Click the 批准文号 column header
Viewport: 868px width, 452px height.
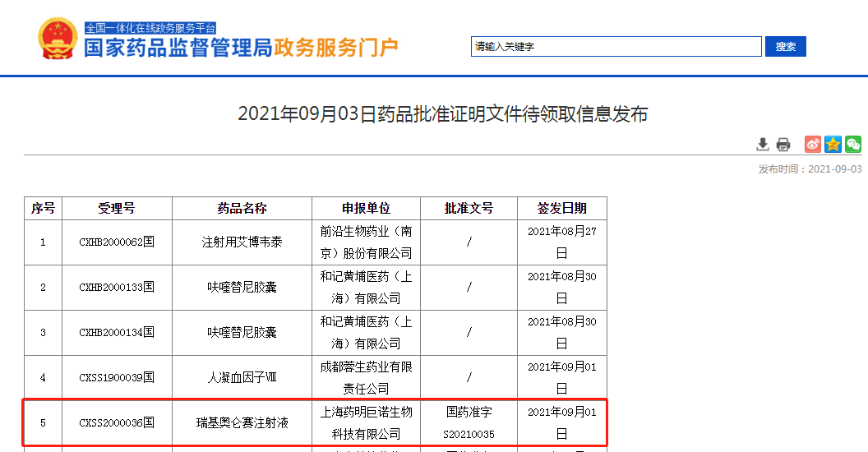coord(469,209)
